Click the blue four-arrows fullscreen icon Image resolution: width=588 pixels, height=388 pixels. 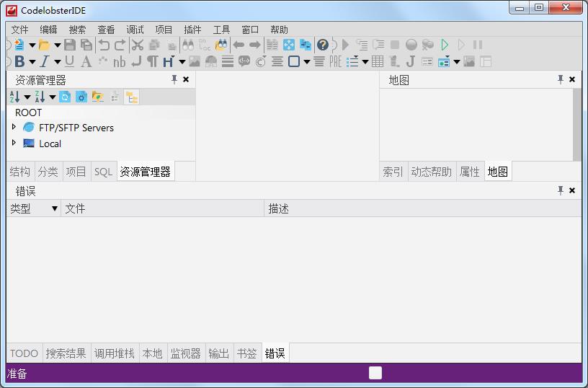(289, 45)
